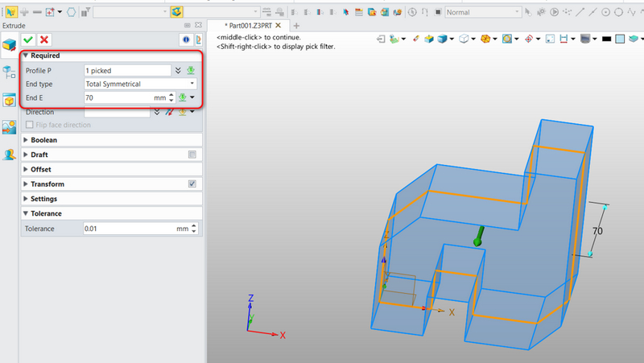Click the blue info icon in Extrude panel
This screenshot has height=363, width=644.
click(x=186, y=39)
